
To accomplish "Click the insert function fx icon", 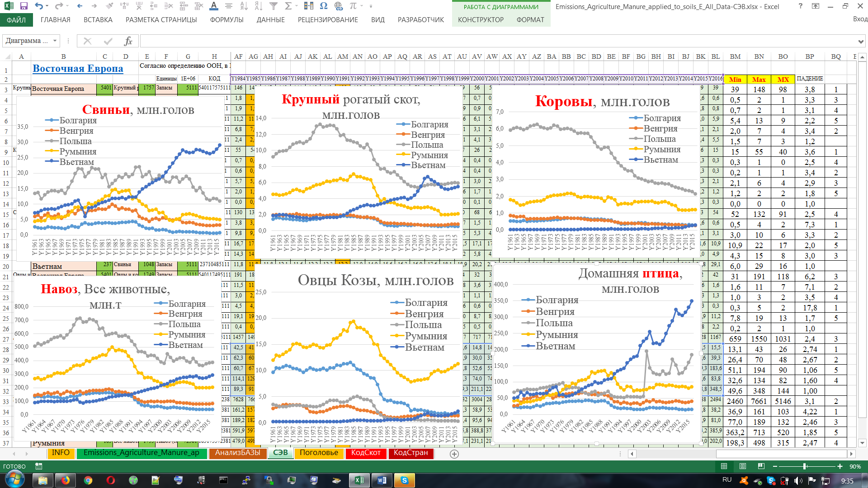I will [128, 41].
